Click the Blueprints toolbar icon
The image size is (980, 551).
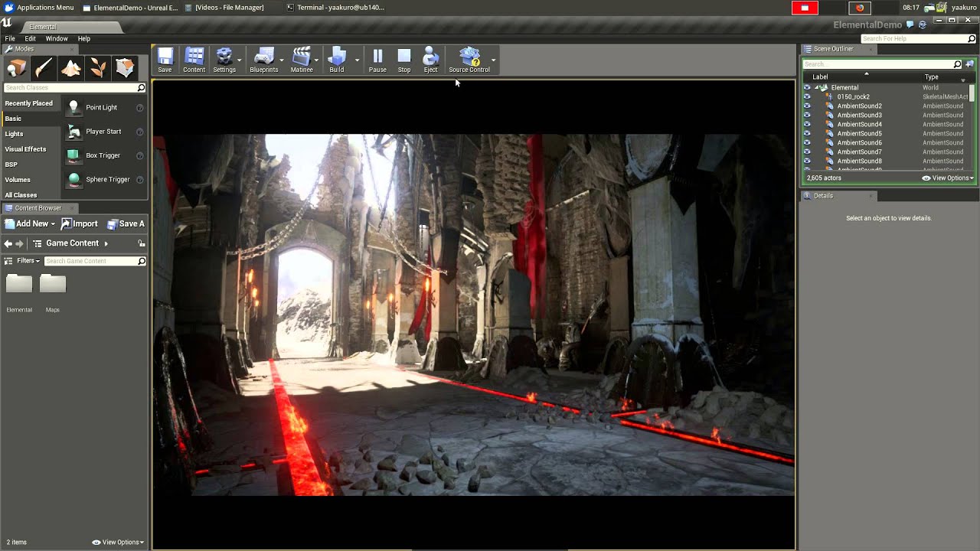pos(264,57)
